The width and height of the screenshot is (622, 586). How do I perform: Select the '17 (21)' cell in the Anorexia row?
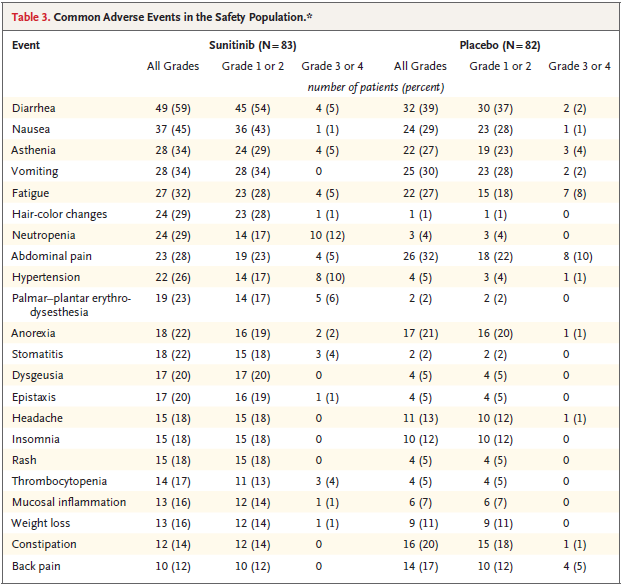(420, 333)
